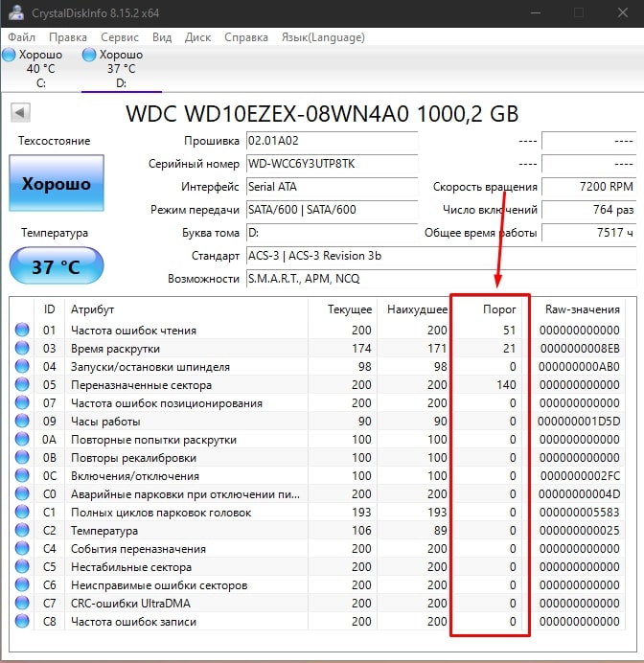Minimize the CrystalDiskInfo window
This screenshot has height=663, width=644.
pos(536,12)
